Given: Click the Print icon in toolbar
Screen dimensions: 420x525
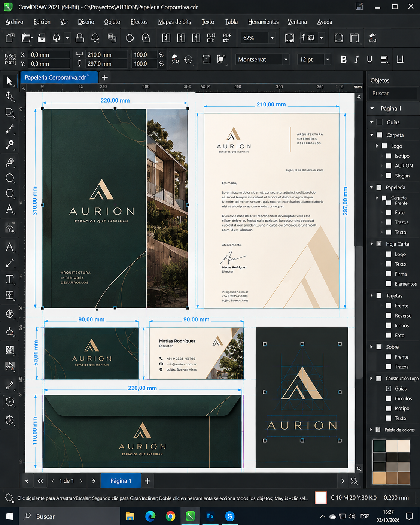Looking at the screenshot, I should point(80,38).
